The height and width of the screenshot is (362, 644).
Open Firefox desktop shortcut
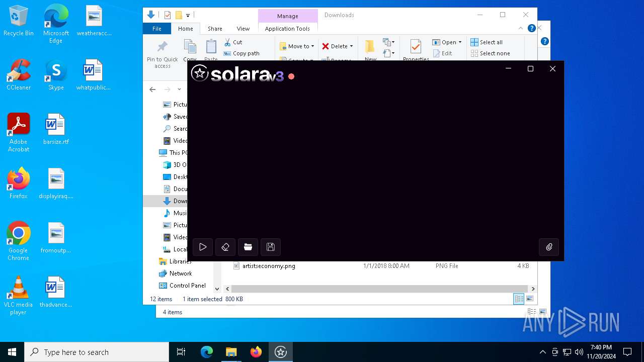tap(19, 184)
